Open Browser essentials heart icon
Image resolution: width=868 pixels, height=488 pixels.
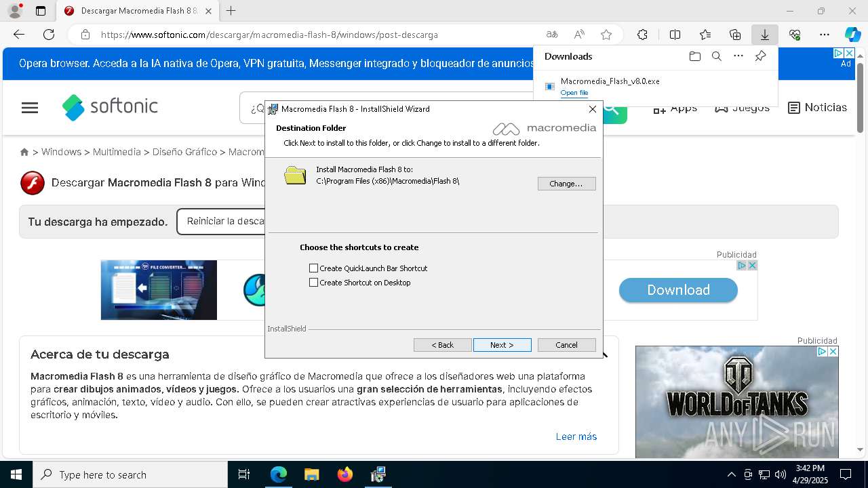795,35
